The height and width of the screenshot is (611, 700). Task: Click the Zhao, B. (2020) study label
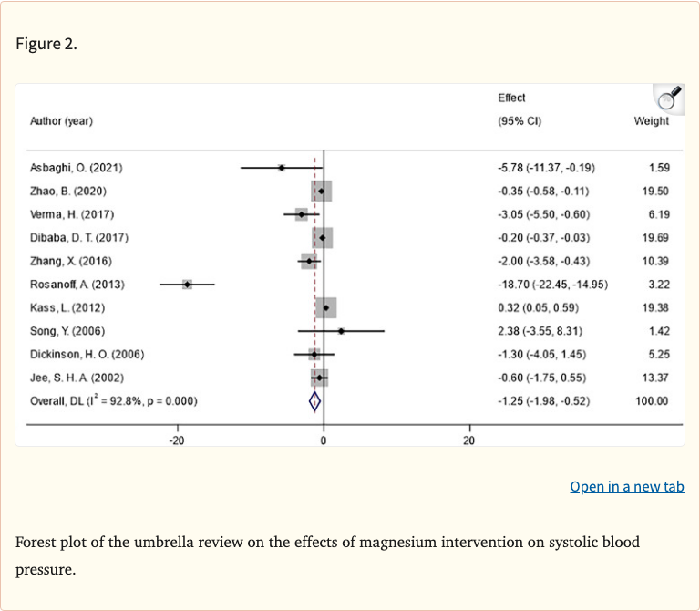[x=69, y=191]
